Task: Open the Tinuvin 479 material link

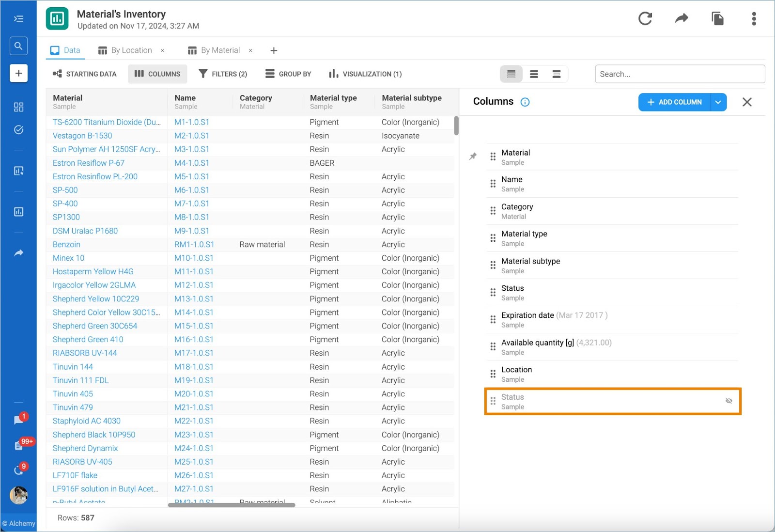Action: [x=73, y=407]
